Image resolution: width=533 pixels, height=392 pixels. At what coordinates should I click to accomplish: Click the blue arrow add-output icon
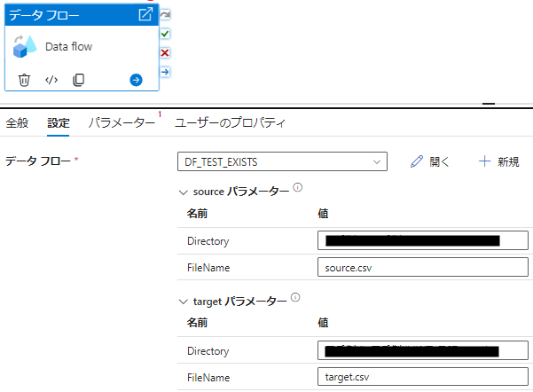point(136,80)
